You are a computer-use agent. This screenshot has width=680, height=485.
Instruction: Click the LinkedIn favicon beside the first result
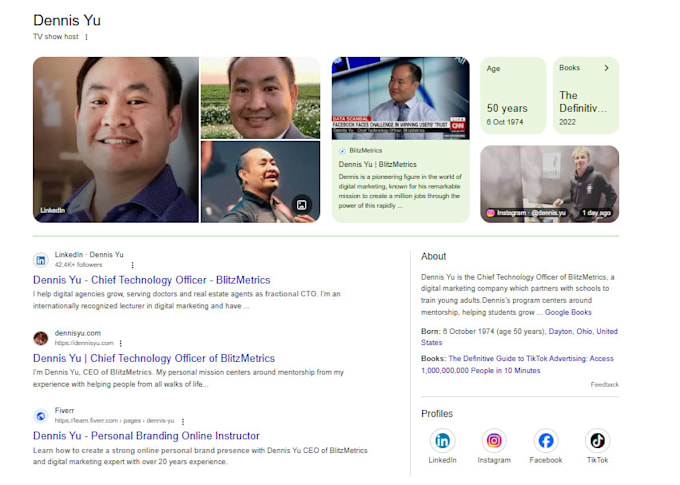(x=41, y=260)
